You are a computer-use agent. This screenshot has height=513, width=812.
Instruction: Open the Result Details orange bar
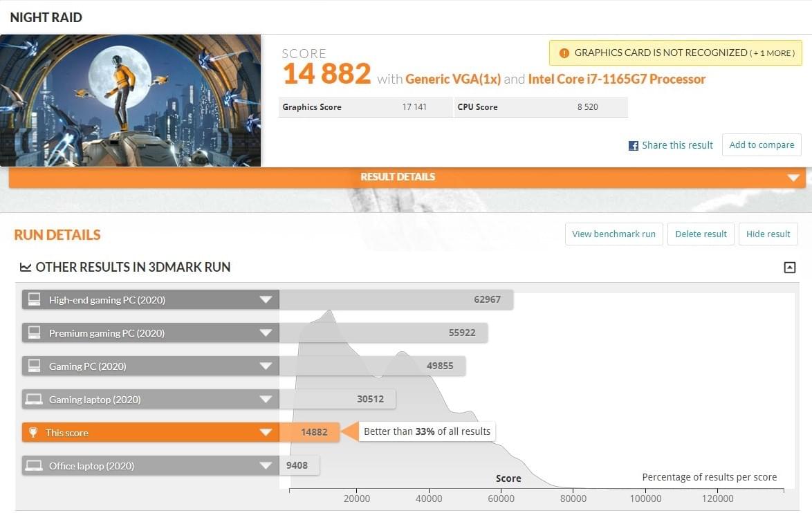(407, 178)
